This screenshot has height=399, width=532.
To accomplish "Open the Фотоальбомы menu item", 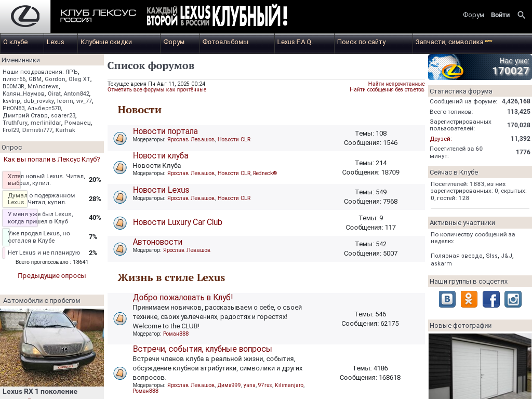I will coord(225,42).
